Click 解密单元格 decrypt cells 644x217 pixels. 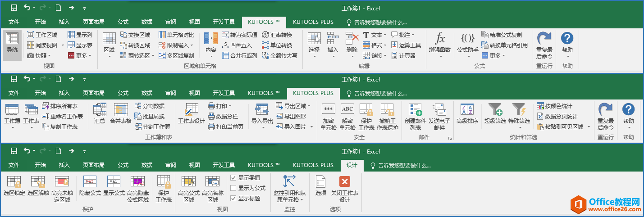point(347,117)
